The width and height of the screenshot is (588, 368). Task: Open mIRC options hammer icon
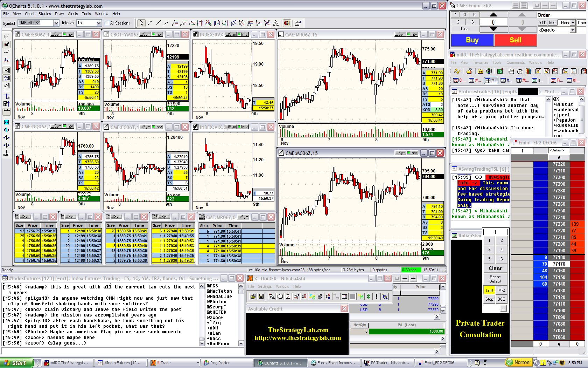pyautogui.click(x=470, y=71)
